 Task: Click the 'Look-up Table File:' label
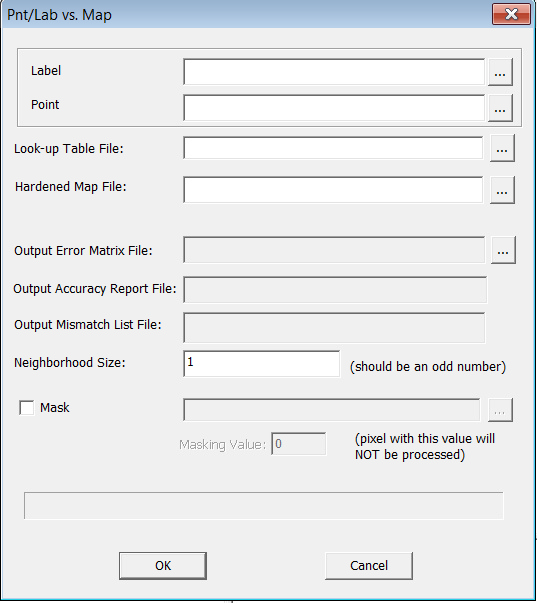[69, 148]
